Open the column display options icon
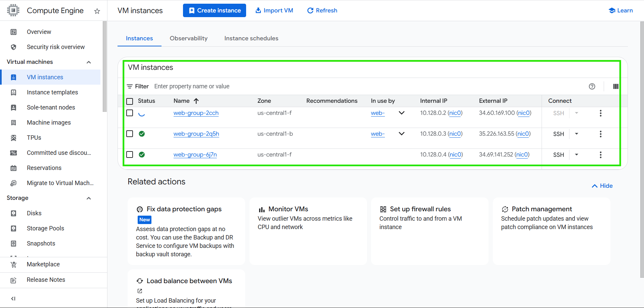Image resolution: width=644 pixels, height=308 pixels. pos(615,86)
